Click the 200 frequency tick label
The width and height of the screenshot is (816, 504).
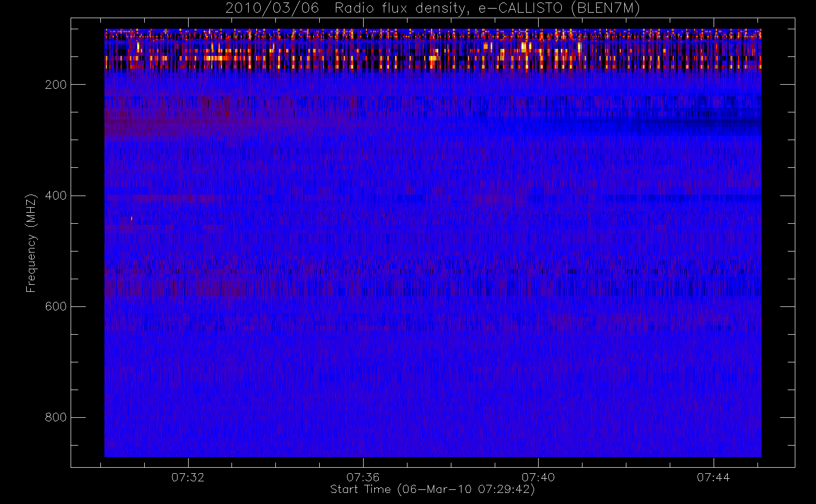coord(56,85)
